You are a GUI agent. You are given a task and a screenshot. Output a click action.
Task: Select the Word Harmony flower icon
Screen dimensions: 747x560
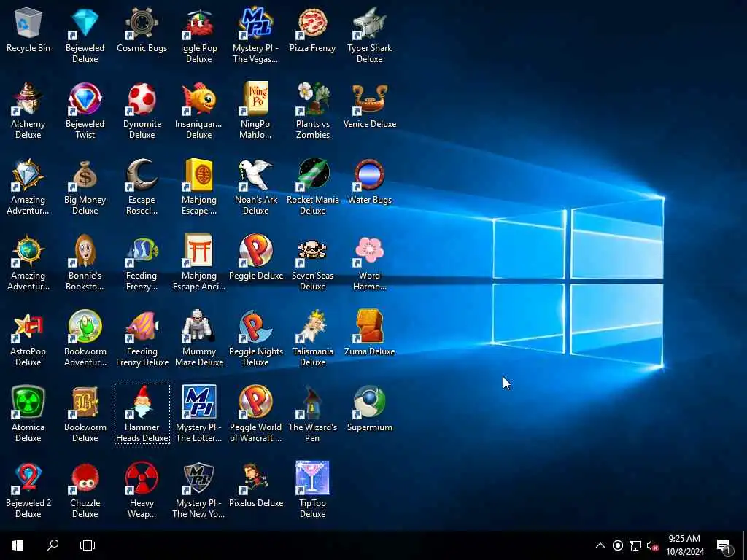coord(370,250)
